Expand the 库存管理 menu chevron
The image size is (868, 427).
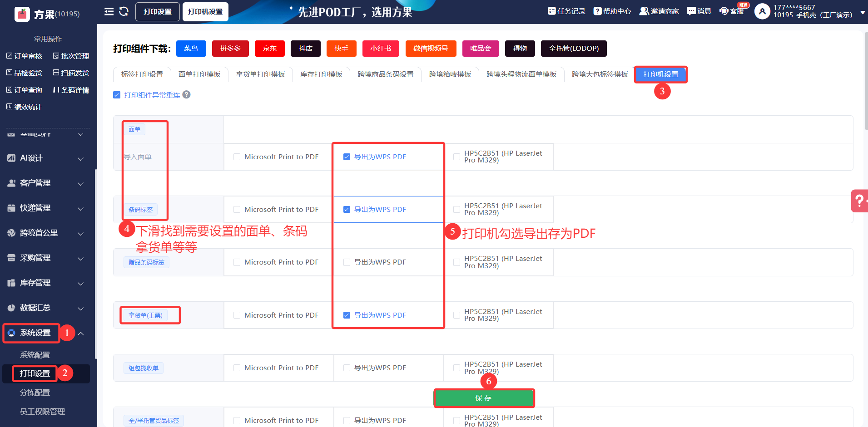click(x=81, y=284)
